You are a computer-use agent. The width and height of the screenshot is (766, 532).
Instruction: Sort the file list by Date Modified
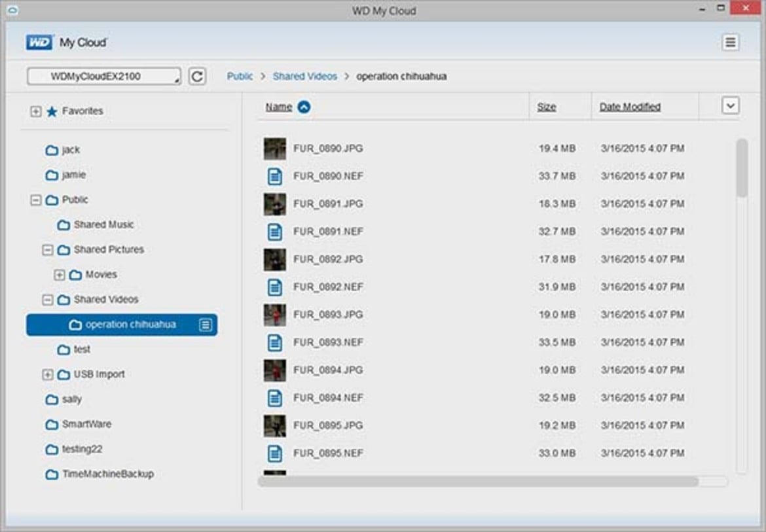(x=630, y=107)
